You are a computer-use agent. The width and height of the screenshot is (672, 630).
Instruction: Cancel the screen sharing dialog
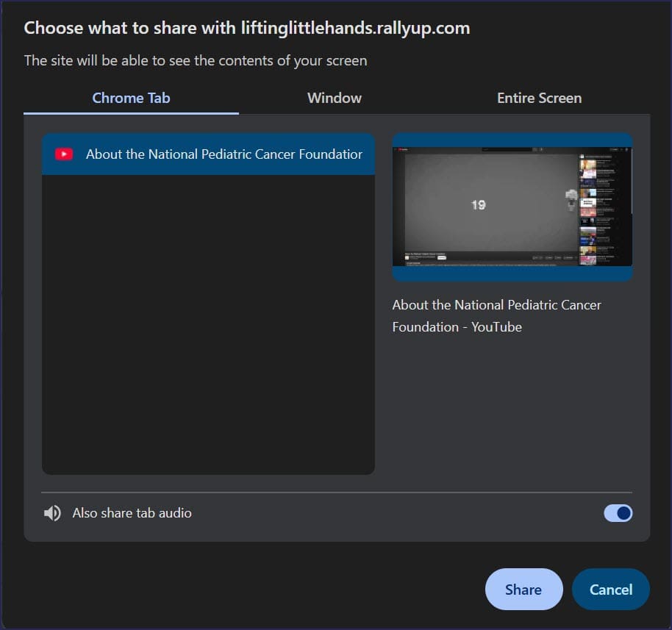pyautogui.click(x=610, y=588)
